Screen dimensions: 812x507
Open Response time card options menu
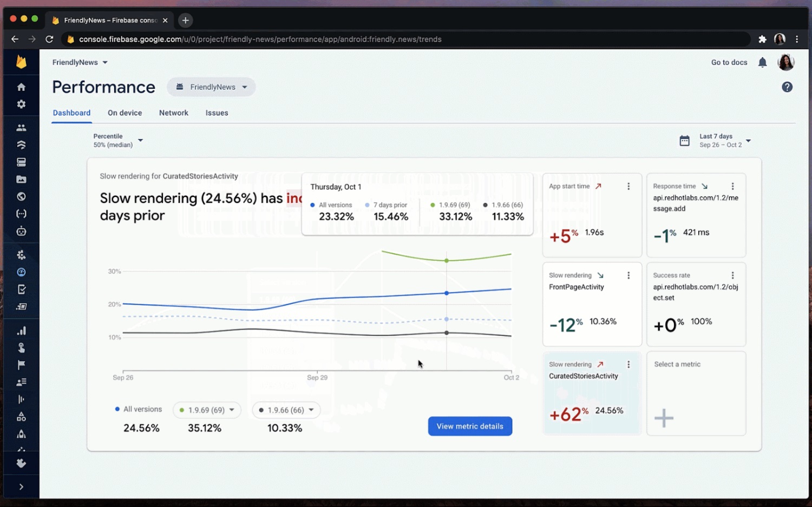click(732, 186)
